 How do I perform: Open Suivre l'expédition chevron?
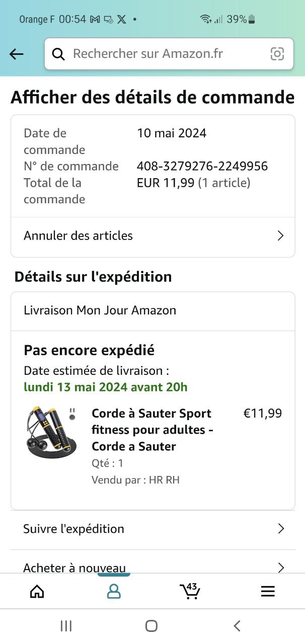(x=281, y=529)
